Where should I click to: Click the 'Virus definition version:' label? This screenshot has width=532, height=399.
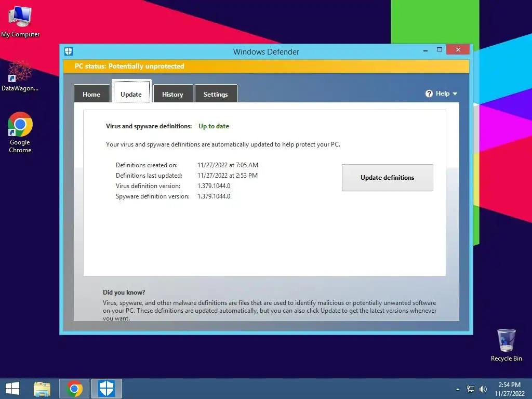[148, 186]
